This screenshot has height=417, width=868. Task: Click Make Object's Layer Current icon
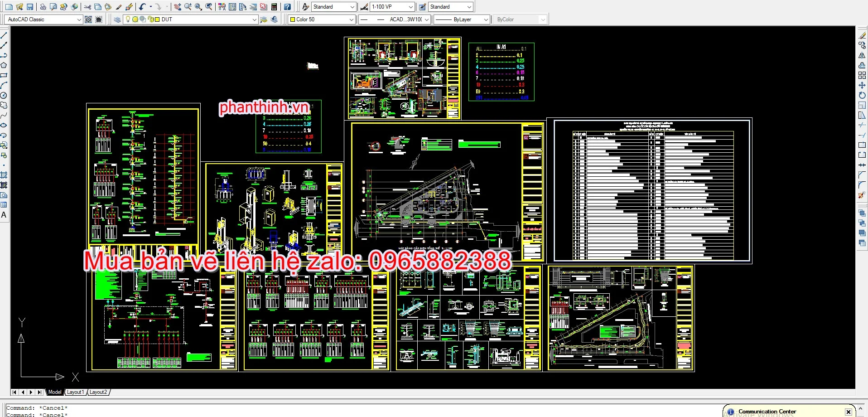[264, 19]
